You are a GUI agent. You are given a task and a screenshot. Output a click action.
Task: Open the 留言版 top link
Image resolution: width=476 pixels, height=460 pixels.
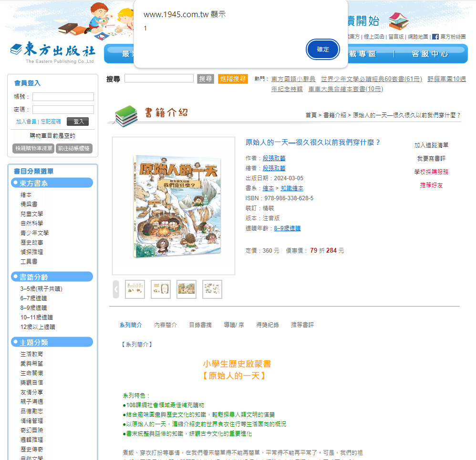pyautogui.click(x=396, y=37)
